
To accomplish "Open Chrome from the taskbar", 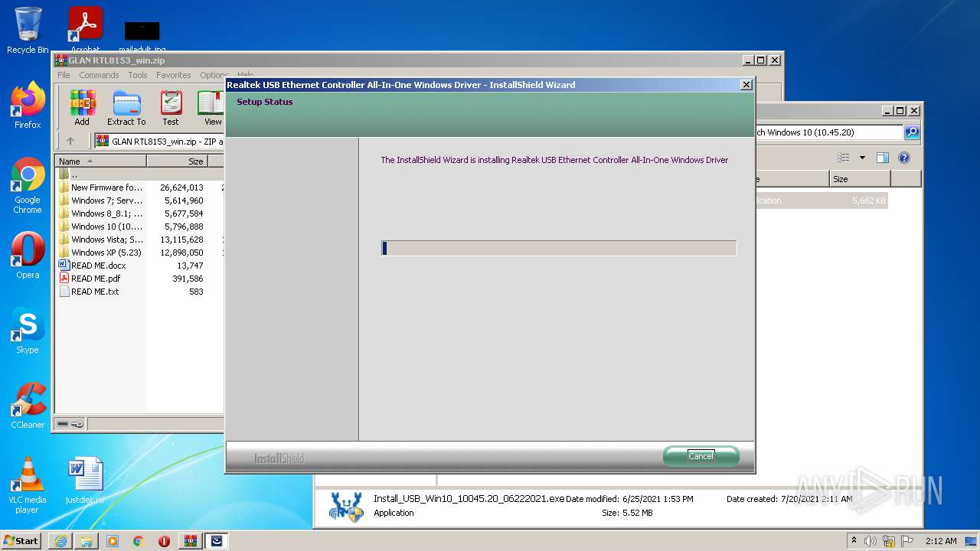I will pos(139,541).
